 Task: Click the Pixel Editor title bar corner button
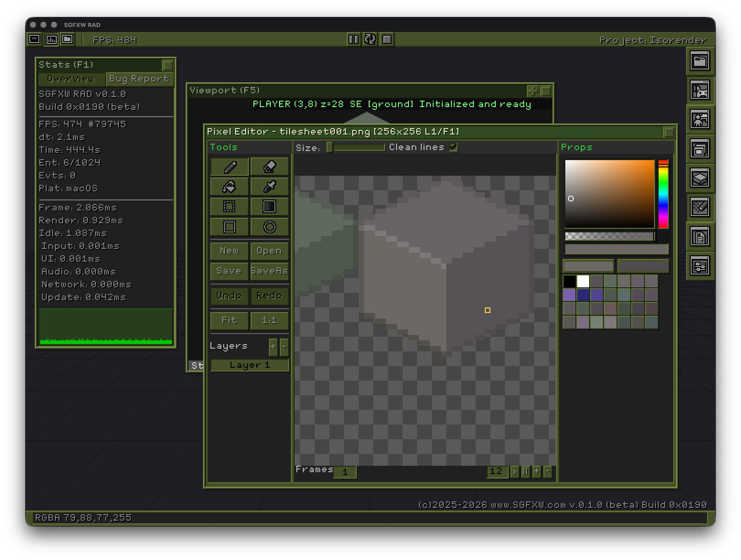coord(669,132)
